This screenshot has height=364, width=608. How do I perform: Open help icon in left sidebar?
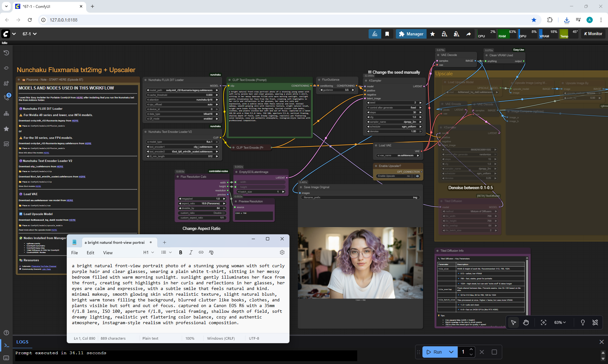[6, 333]
